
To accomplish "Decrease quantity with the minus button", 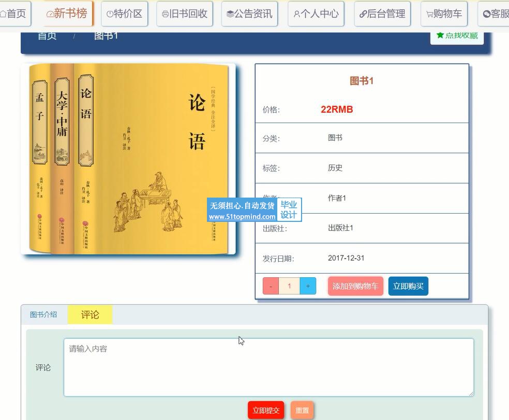I will click(271, 286).
